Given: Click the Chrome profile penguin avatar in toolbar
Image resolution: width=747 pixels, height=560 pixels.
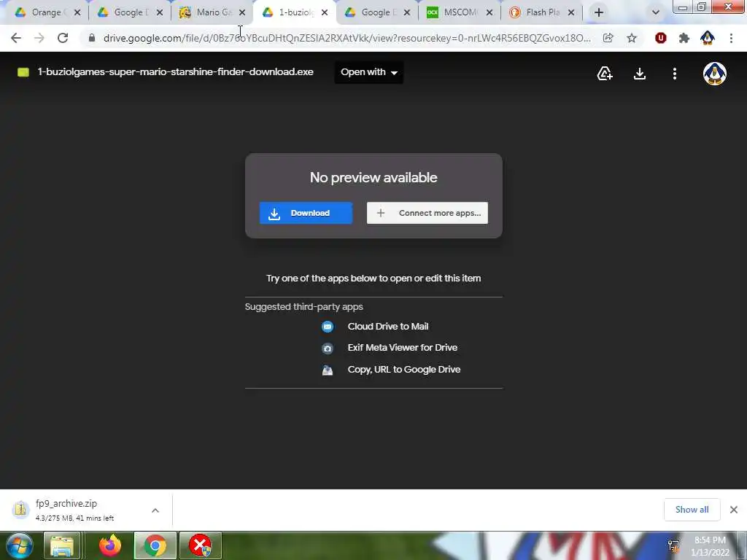Looking at the screenshot, I should tap(708, 38).
